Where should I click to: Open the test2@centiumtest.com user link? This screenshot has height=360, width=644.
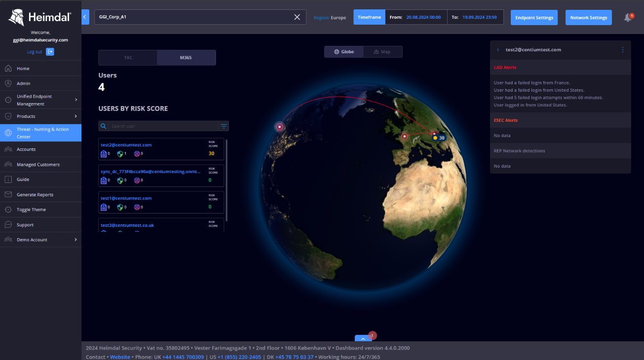pos(126,145)
